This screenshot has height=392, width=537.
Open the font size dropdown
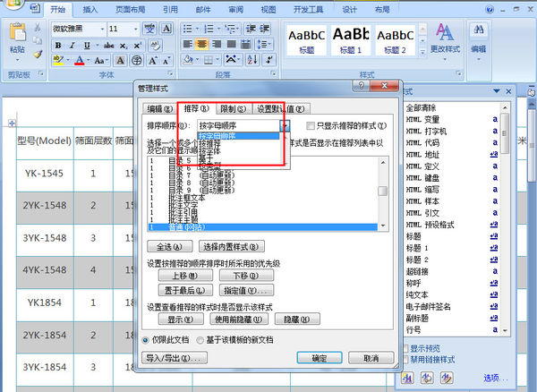136,29
